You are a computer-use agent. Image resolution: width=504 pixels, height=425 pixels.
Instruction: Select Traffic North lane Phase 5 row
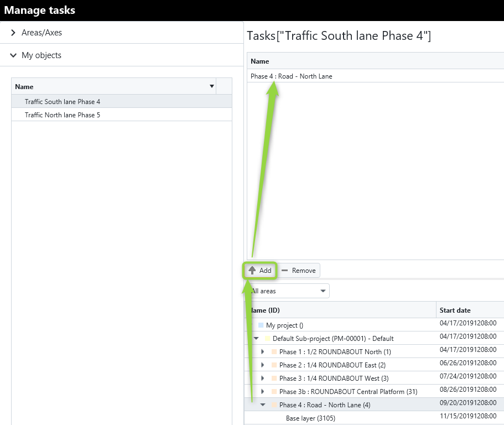pyautogui.click(x=122, y=115)
